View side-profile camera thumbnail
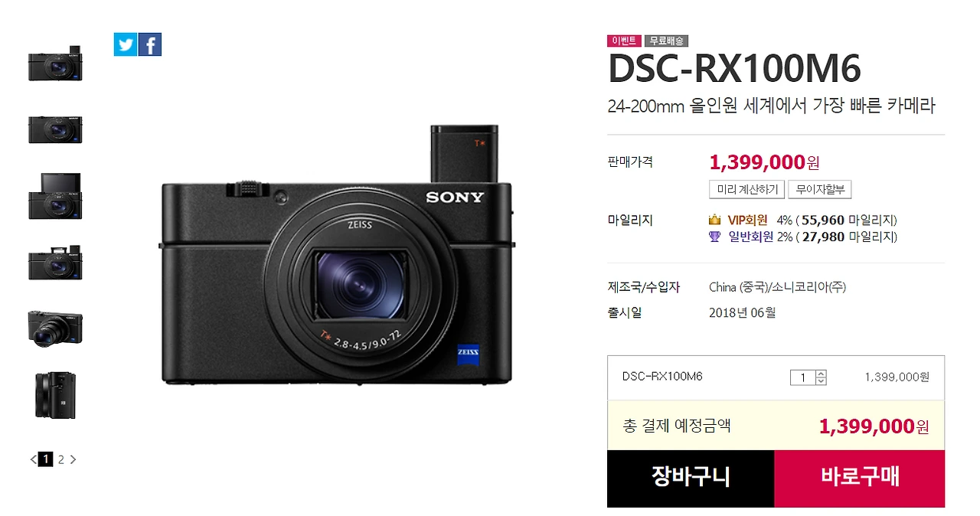The height and width of the screenshot is (516, 980). (x=55, y=395)
